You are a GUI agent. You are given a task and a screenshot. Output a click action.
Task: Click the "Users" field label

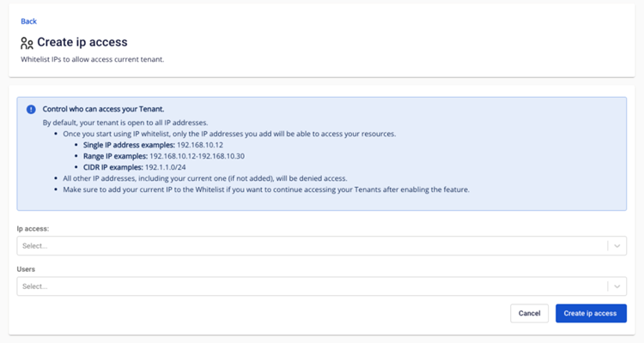27,269
